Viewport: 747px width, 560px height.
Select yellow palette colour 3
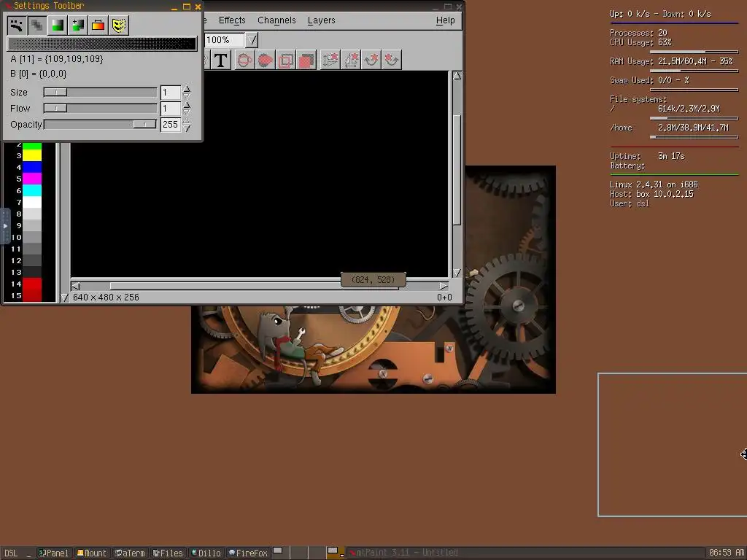pyautogui.click(x=32, y=155)
